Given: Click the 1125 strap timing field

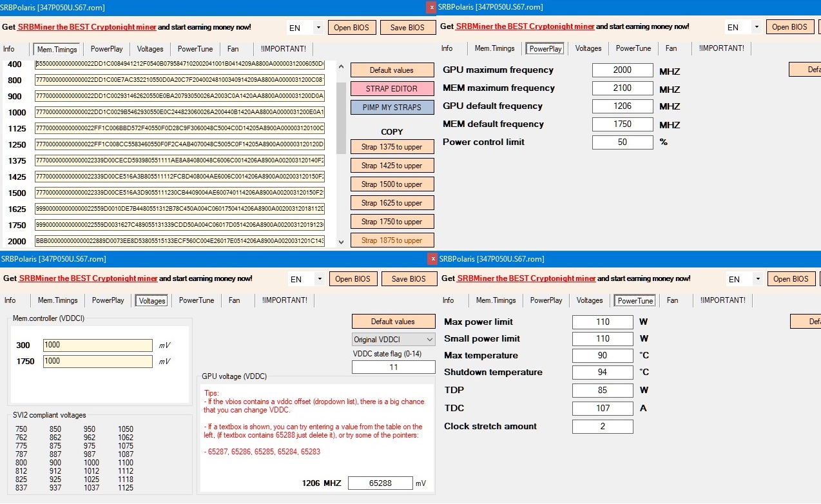Looking at the screenshot, I should (180, 128).
